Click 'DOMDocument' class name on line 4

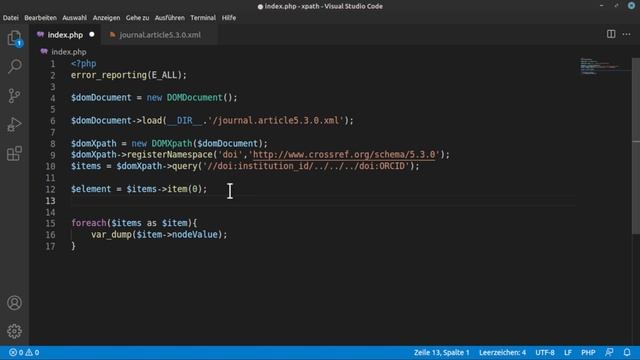click(194, 98)
